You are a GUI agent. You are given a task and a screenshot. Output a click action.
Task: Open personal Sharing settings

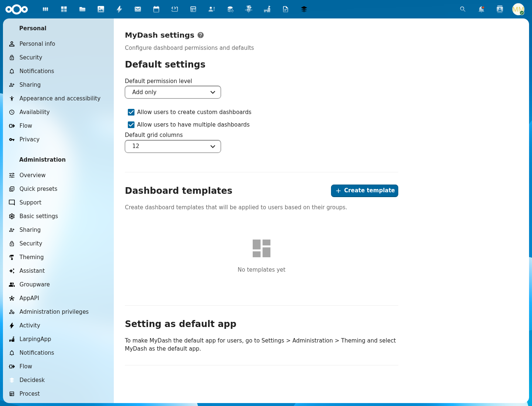[58, 85]
